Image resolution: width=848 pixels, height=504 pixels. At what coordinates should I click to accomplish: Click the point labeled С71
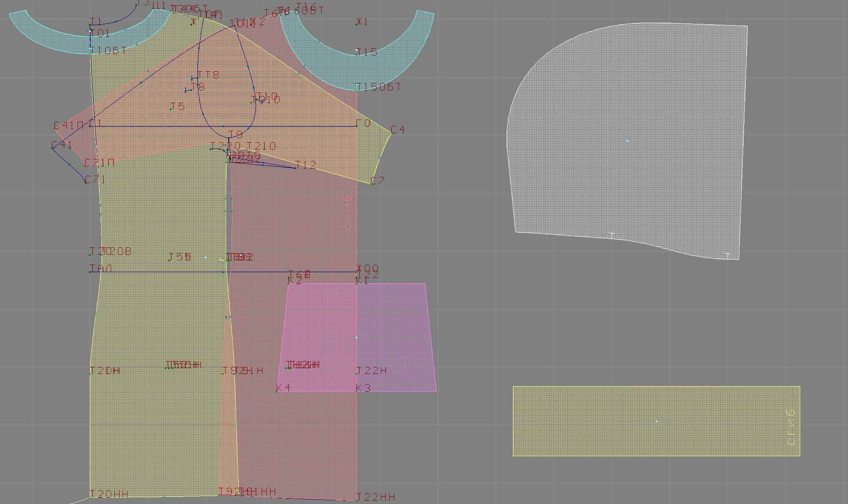coord(86,182)
